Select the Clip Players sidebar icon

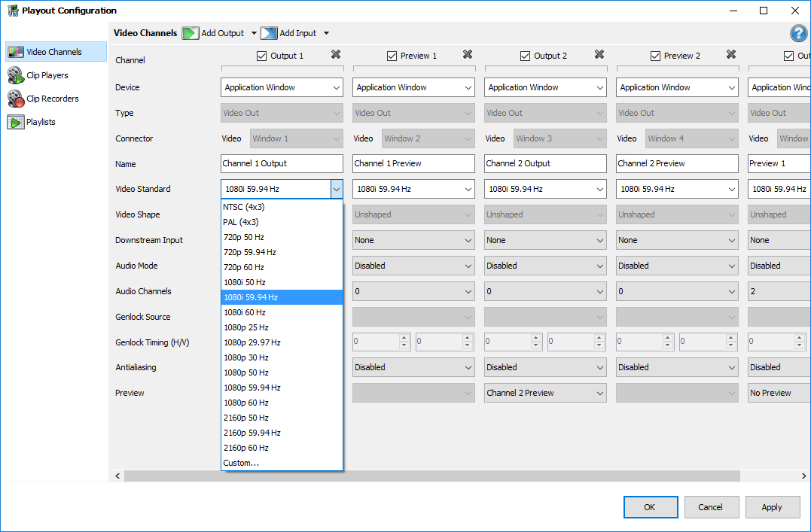point(16,75)
